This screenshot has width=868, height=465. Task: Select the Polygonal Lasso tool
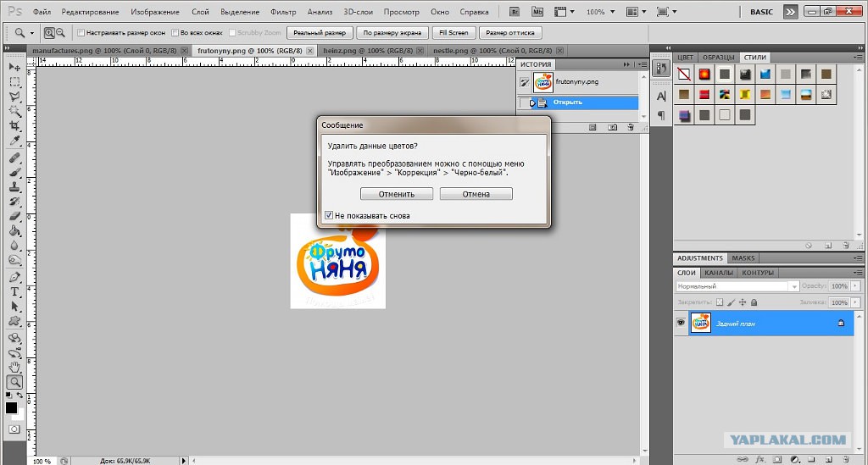[x=14, y=97]
